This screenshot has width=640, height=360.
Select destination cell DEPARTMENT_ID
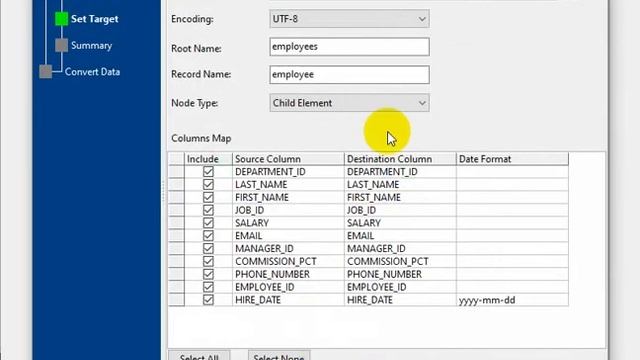tap(400, 172)
